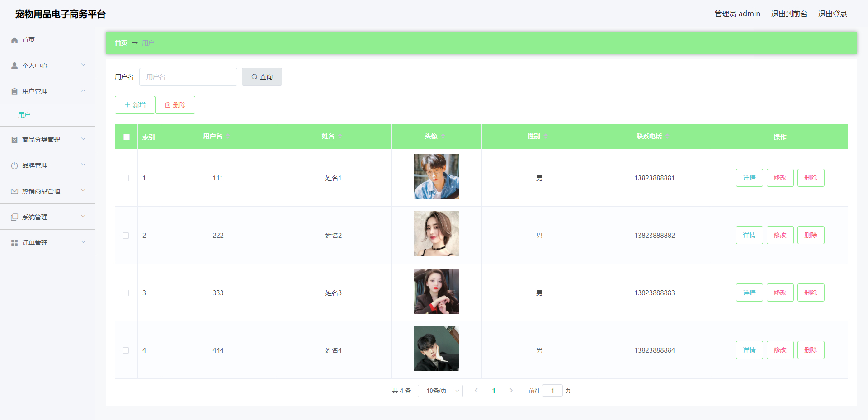Check the checkbox for row 222
This screenshot has width=868, height=420.
(x=126, y=236)
